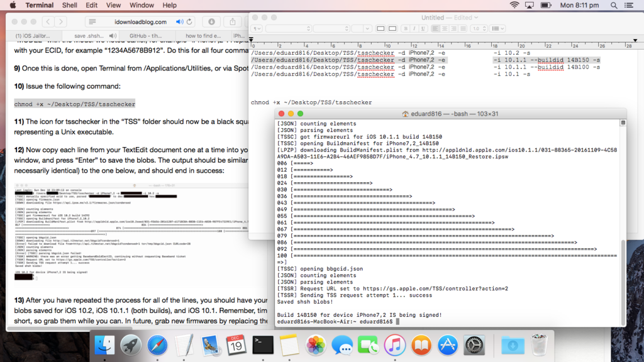
Task: Open Preview from the Dock
Action: (x=210, y=345)
